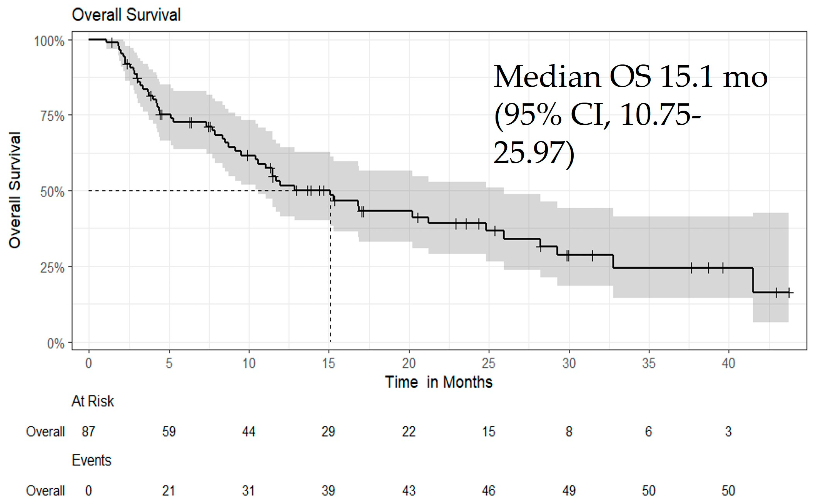Click the "Median OS 15.1 mo" annotation text
Viewport: 815px width, 504px height.
pyautogui.click(x=630, y=77)
